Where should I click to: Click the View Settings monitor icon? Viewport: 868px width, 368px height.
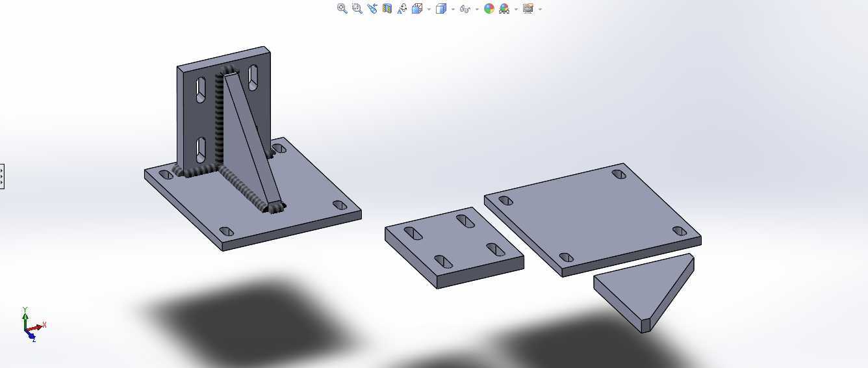point(528,8)
